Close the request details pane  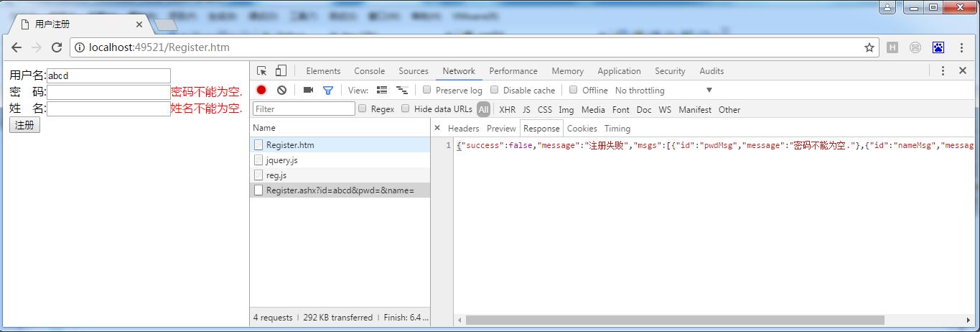(437, 128)
